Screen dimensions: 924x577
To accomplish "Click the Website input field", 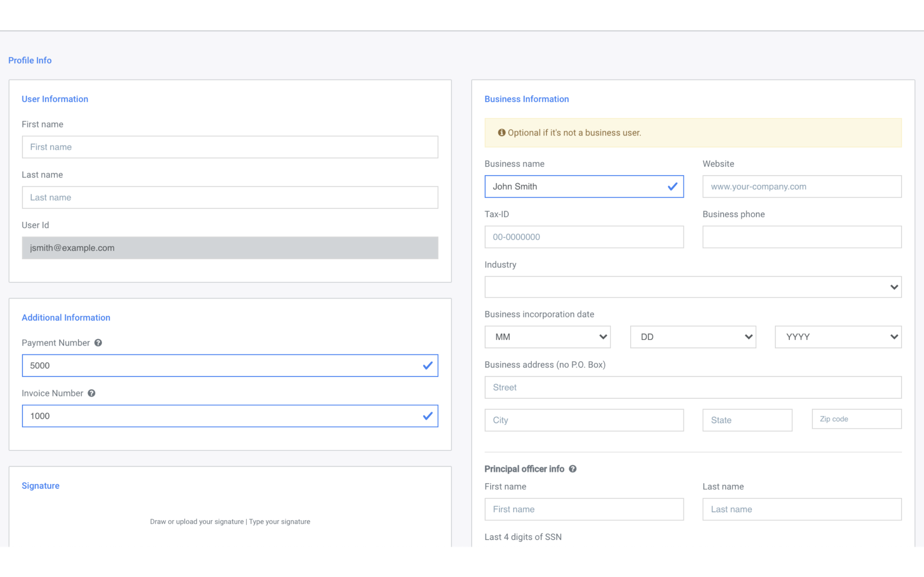I will point(802,187).
